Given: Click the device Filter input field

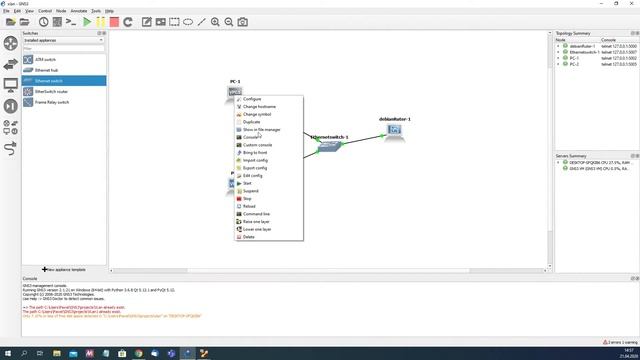Looking at the screenshot, I should pyautogui.click(x=64, y=49).
